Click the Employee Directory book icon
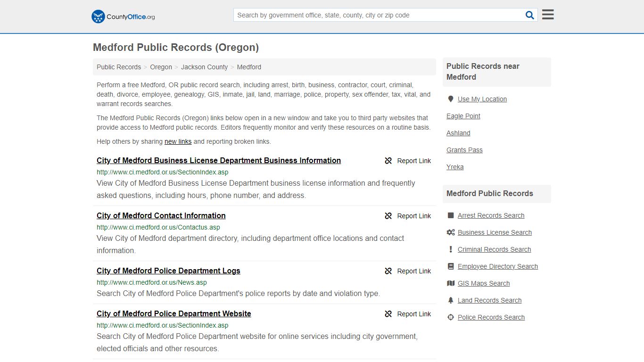The width and height of the screenshot is (644, 362). [451, 266]
